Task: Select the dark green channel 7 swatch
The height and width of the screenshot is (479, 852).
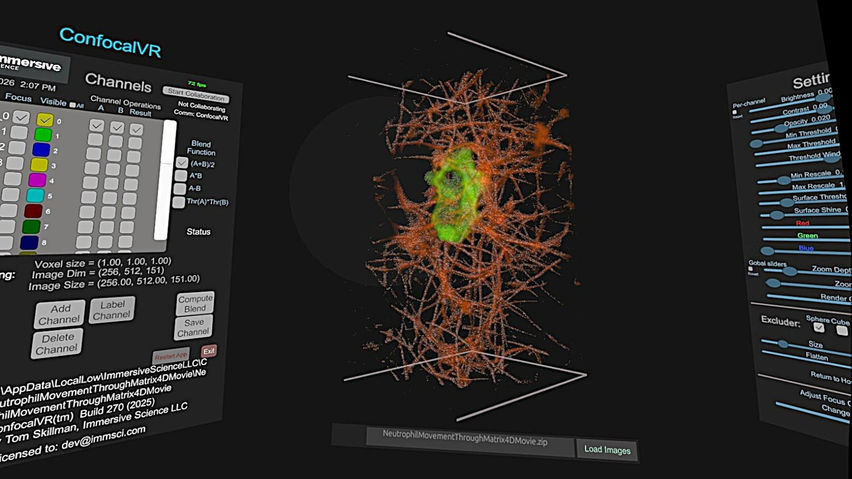Action: (32, 226)
